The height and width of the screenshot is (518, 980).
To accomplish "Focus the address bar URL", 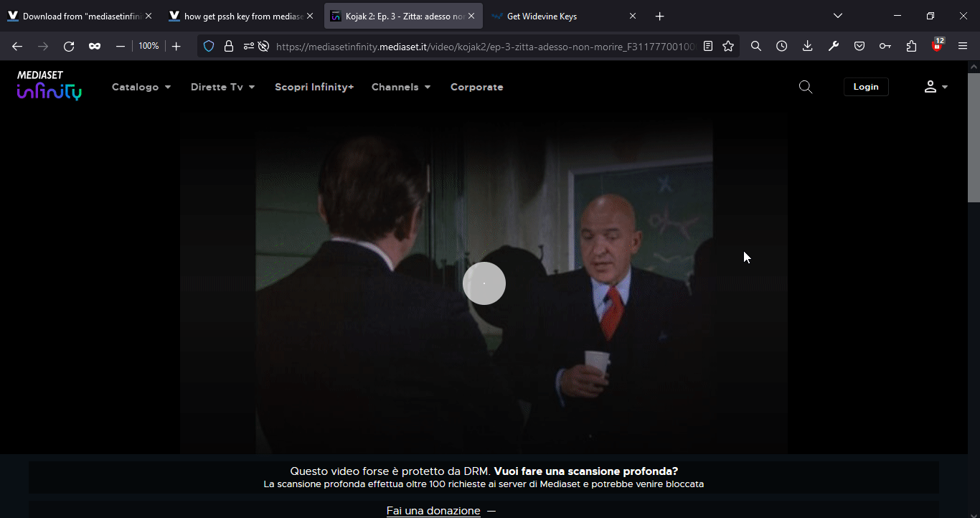I will point(485,46).
